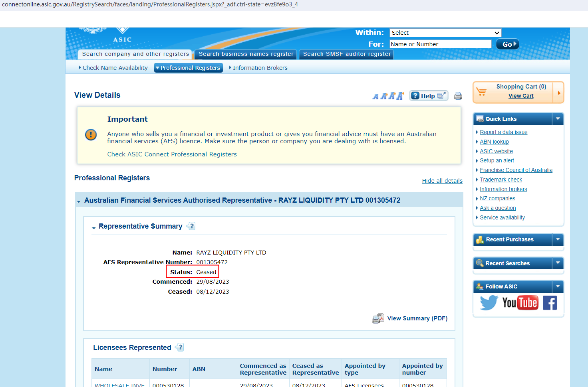588x387 pixels.
Task: Click the browser address bar URL
Action: point(150,4)
